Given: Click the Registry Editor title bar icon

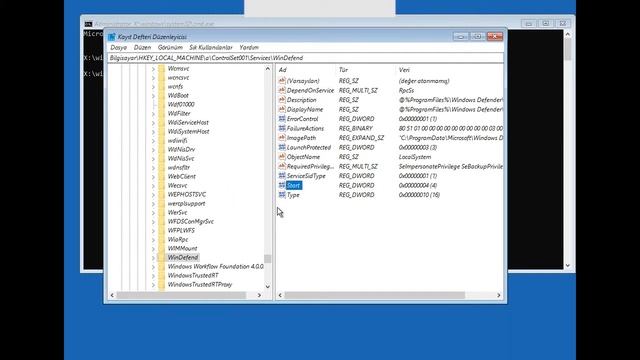Looking at the screenshot, I should point(112,37).
